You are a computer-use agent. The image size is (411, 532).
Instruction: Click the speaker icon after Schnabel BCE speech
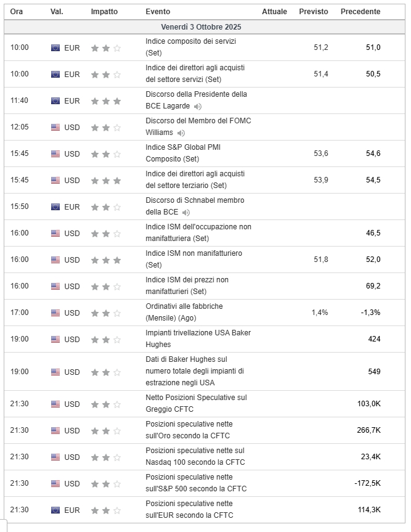186,213
